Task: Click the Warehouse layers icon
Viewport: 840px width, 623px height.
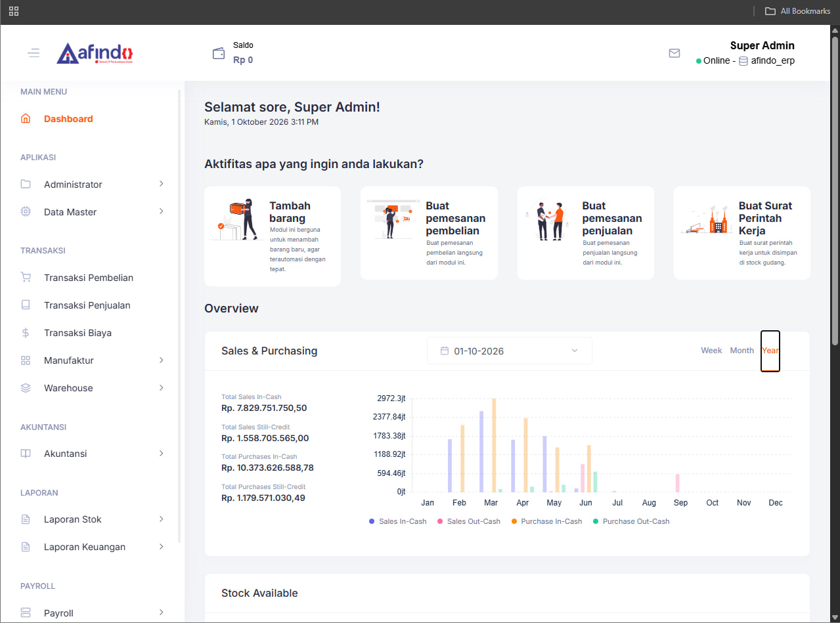Action: click(x=26, y=388)
